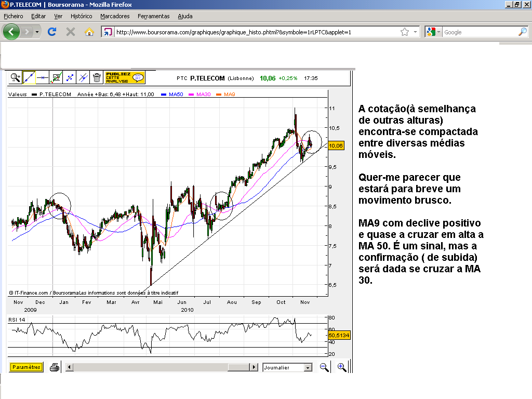Click the Firefox logo in the title bar

coord(5,4)
